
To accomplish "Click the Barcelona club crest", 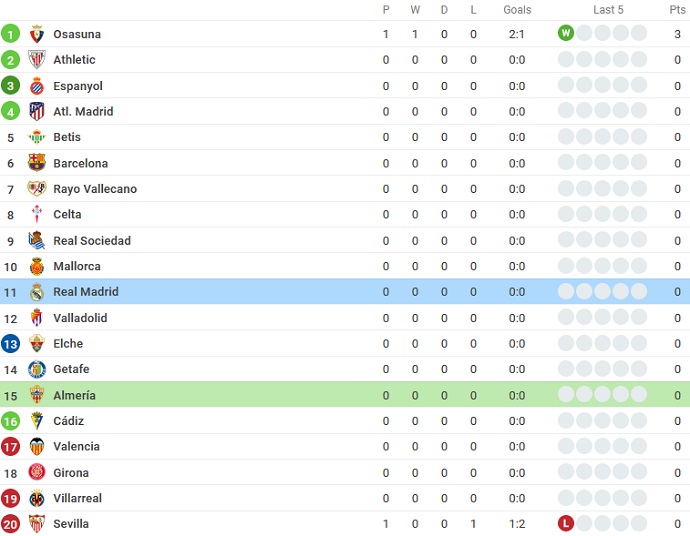I will click(x=37, y=163).
